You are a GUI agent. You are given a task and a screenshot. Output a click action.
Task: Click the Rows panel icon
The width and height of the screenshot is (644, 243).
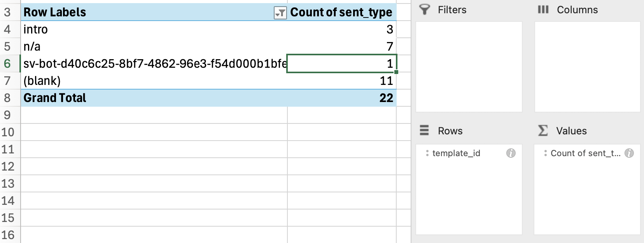[x=424, y=130]
